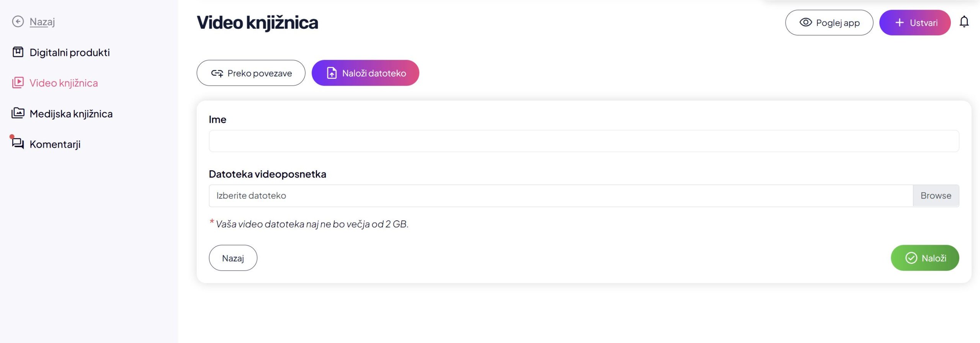Viewport: 980px width, 343px height.
Task: Switch to the Preko povezave tab
Action: tap(251, 73)
